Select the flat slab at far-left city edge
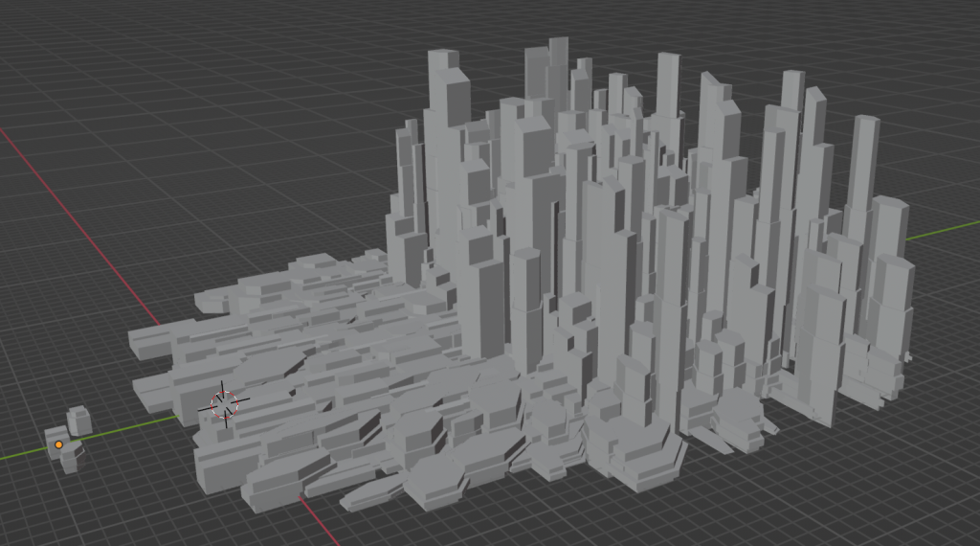Viewport: 980px width, 546px height. coord(158,342)
